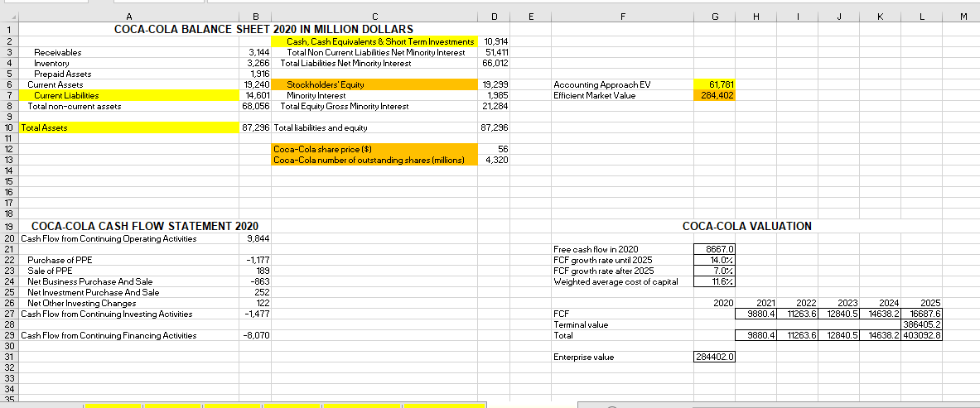Click the yellow Total Assets cell
This screenshot has width=980, height=408.
[129, 127]
